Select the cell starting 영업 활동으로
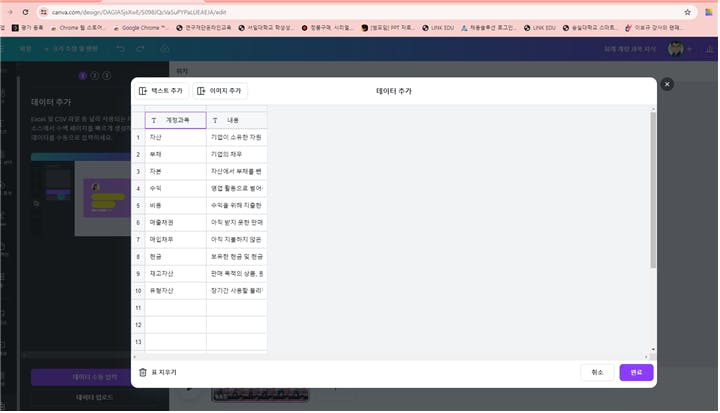 pyautogui.click(x=236, y=188)
